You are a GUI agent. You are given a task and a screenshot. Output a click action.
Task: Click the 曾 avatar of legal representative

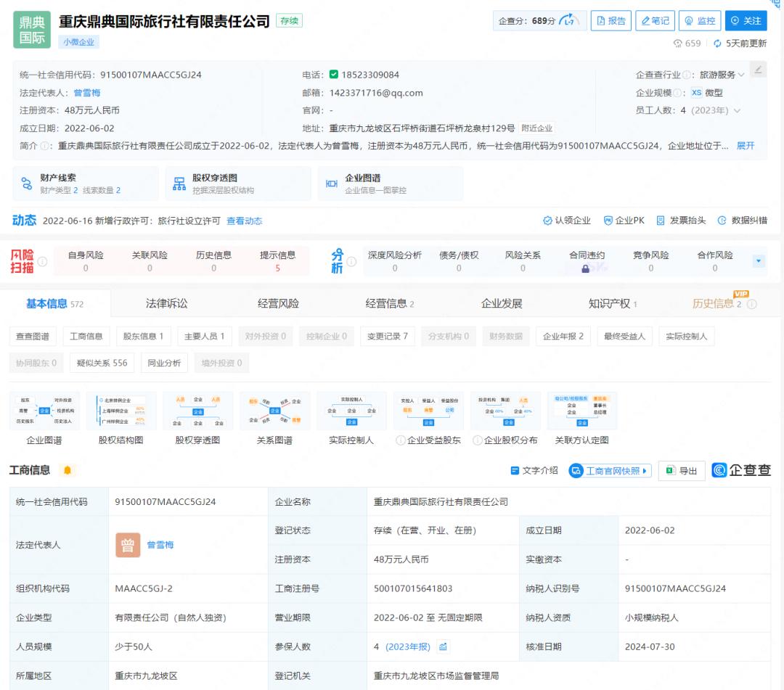coord(128,545)
